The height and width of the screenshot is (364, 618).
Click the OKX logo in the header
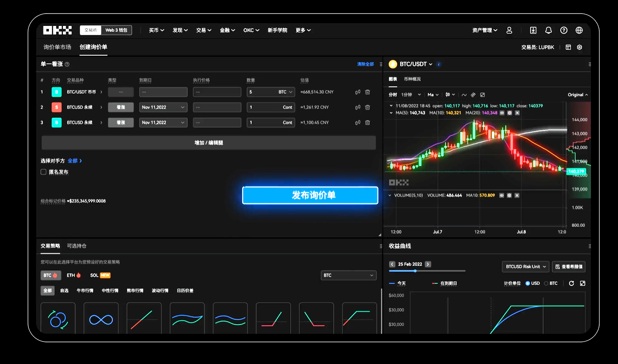[57, 30]
